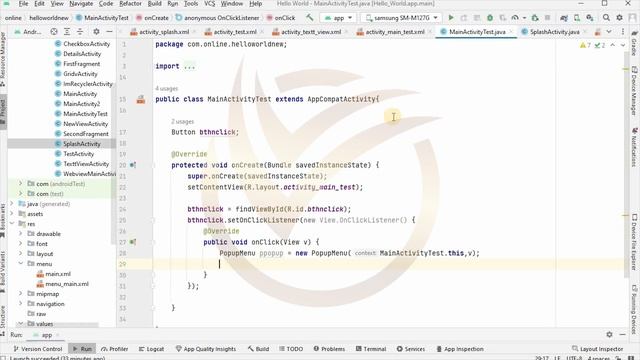Click the override gutter icon beside onCreate
The height and width of the screenshot is (360, 640).
coord(133,165)
